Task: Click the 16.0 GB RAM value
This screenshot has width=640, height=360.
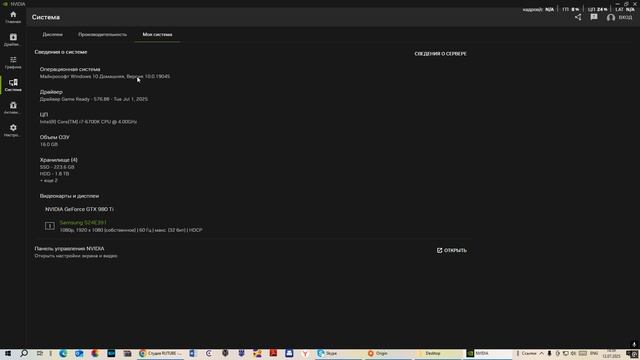Action: [x=49, y=144]
